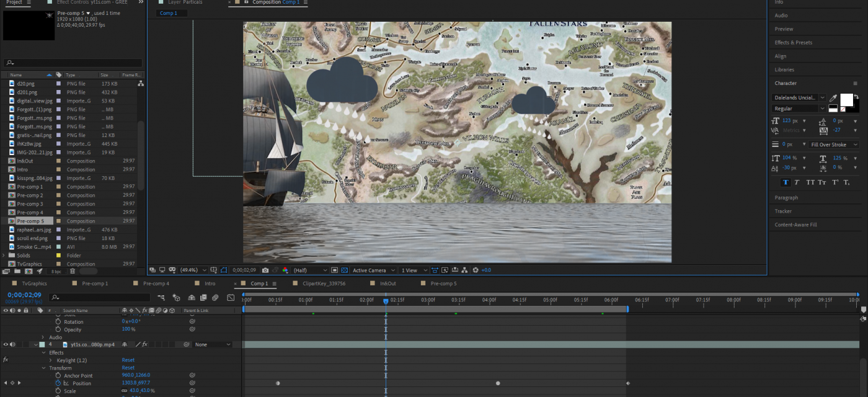Reset the Keylight (1.2) effect
The image size is (868, 397).
128,360
